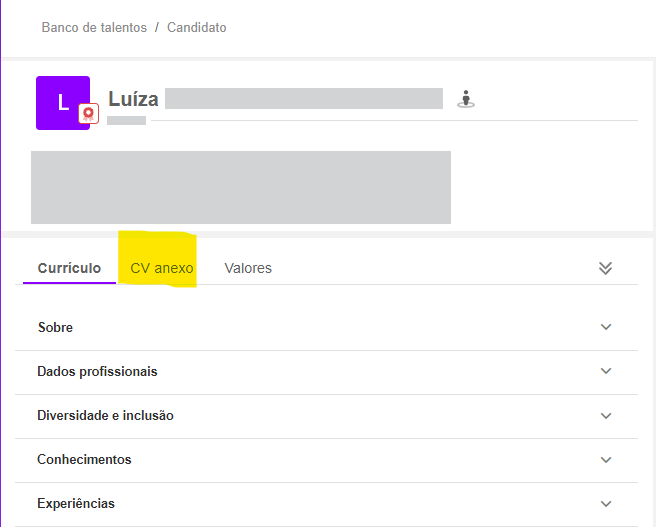The image size is (656, 527).
Task: Click the person location icon beside name
Action: coord(465,98)
